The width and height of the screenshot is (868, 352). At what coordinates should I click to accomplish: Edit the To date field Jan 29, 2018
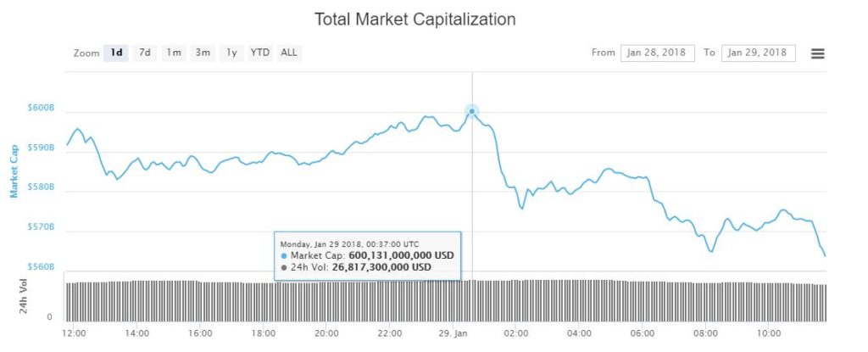click(x=759, y=53)
